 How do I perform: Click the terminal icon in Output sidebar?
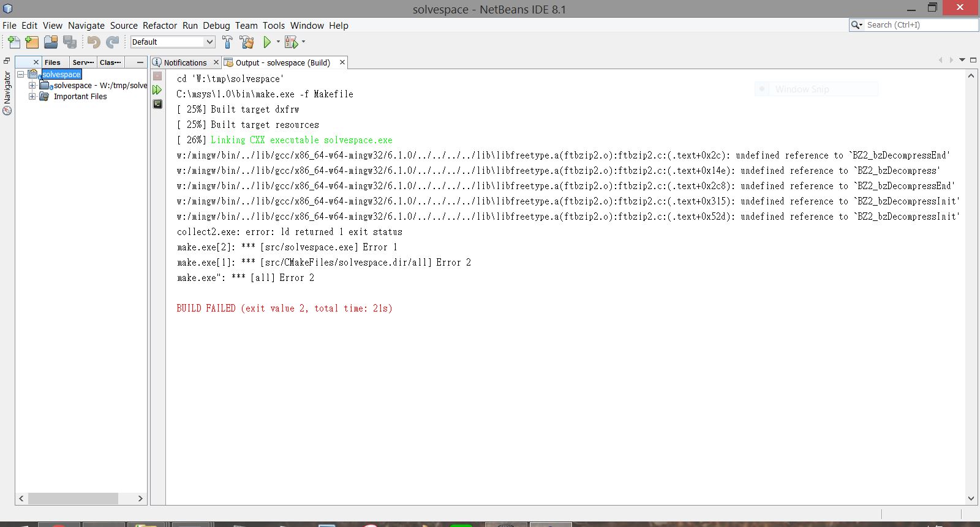point(157,104)
